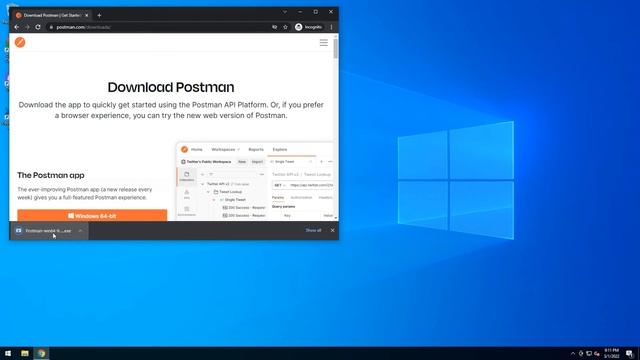Click the Postman logo in page header
This screenshot has width=640, height=360.
20,42
